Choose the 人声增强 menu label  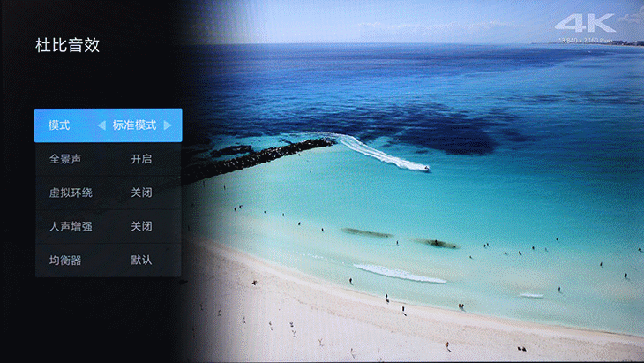click(71, 226)
